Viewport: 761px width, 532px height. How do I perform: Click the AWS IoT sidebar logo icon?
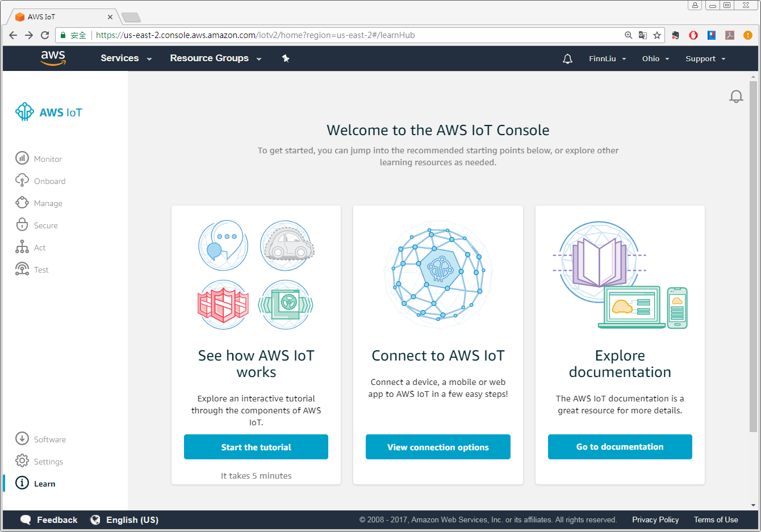(x=24, y=112)
